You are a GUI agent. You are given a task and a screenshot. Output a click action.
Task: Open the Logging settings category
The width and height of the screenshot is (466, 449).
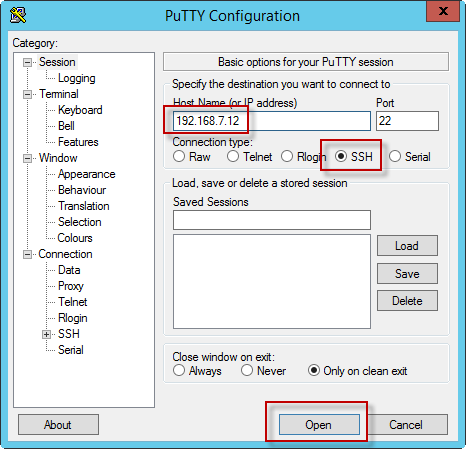coord(77,78)
